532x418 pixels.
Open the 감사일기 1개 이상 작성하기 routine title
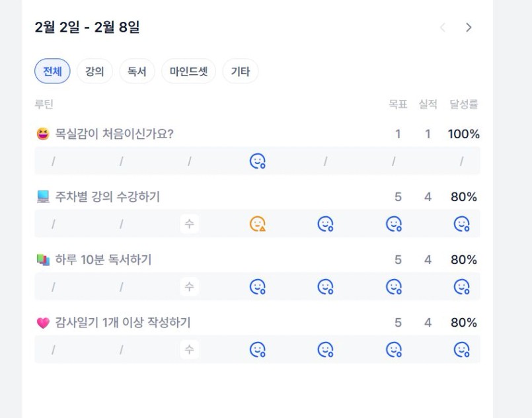(122, 323)
